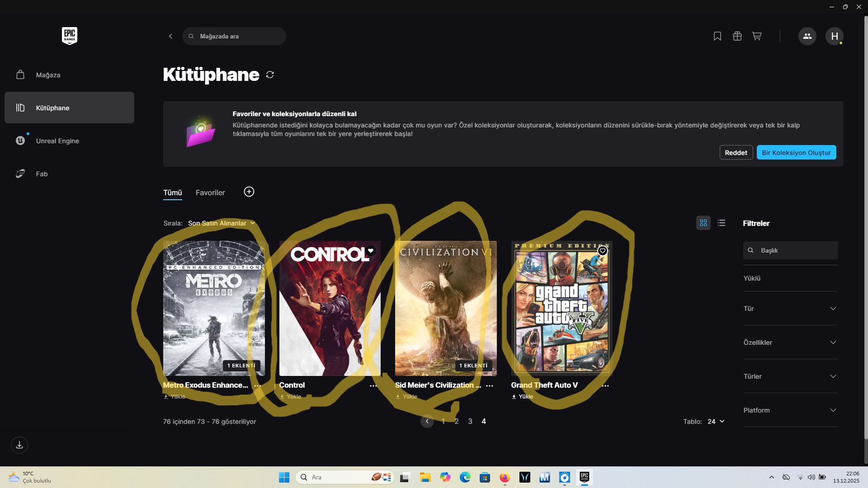Viewport: 868px width, 488px height.
Task: Switch to grid view
Action: coord(703,223)
